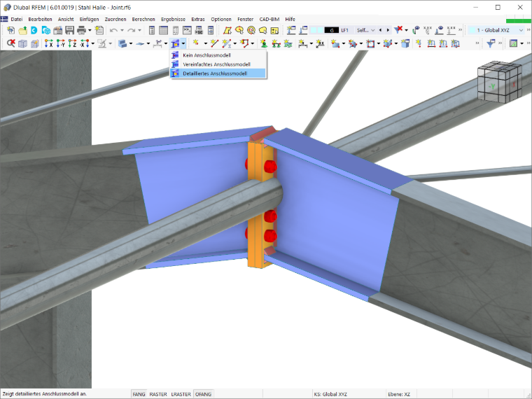The image size is (532, 399).
Task: Click the connection model display icon
Action: [x=175, y=43]
